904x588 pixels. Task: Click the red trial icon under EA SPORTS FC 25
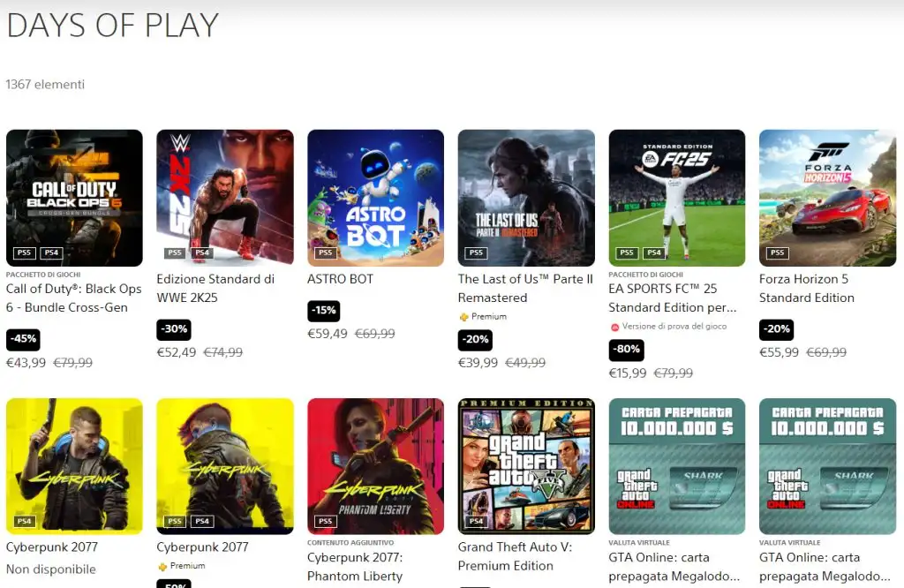[x=614, y=327]
